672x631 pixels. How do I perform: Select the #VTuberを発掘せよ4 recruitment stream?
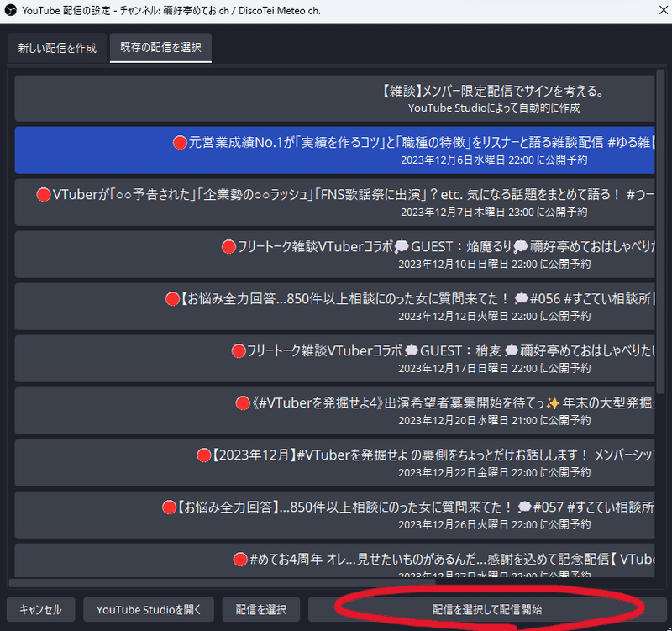click(334, 411)
